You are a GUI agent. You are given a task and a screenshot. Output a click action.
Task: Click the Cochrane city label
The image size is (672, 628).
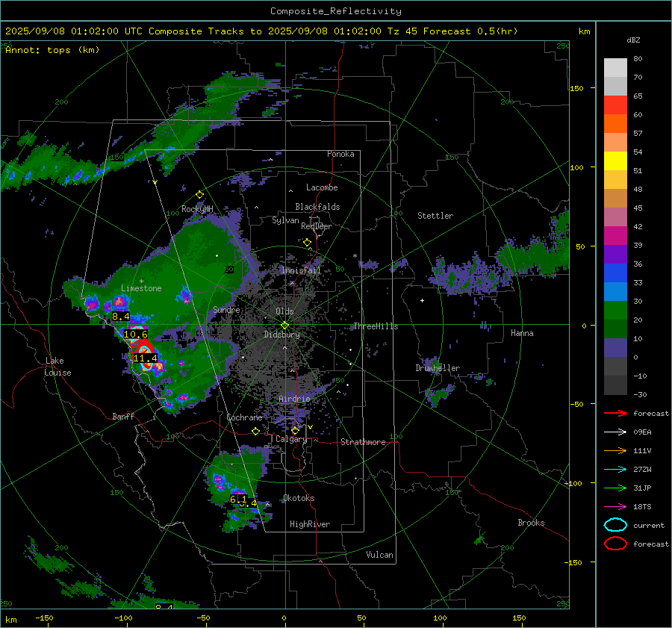[244, 417]
